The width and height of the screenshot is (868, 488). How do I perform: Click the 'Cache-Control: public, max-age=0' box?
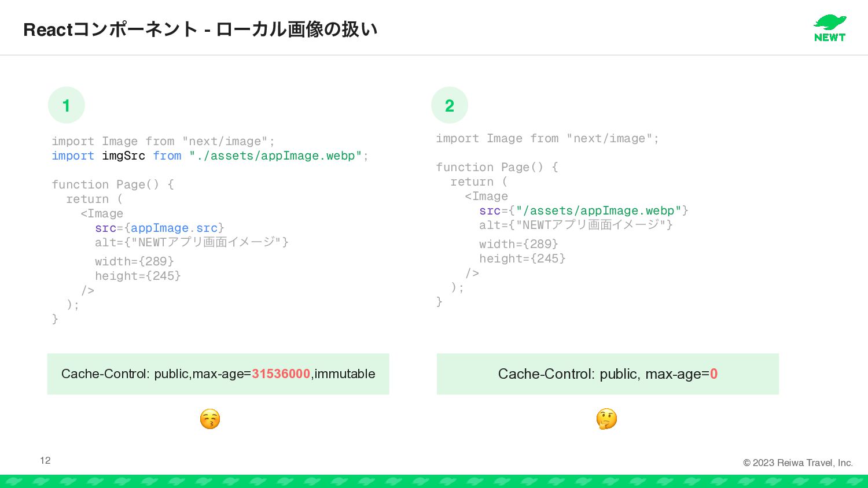tap(608, 374)
